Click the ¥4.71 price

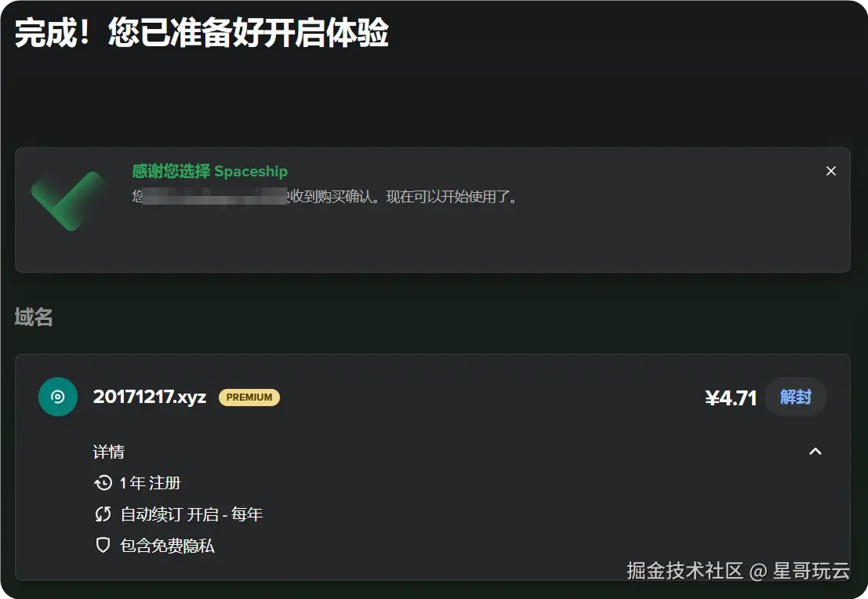(731, 398)
